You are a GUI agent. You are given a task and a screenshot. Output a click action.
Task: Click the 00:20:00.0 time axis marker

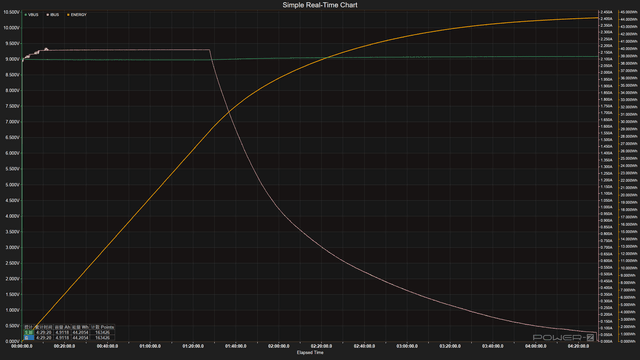(x=64, y=346)
